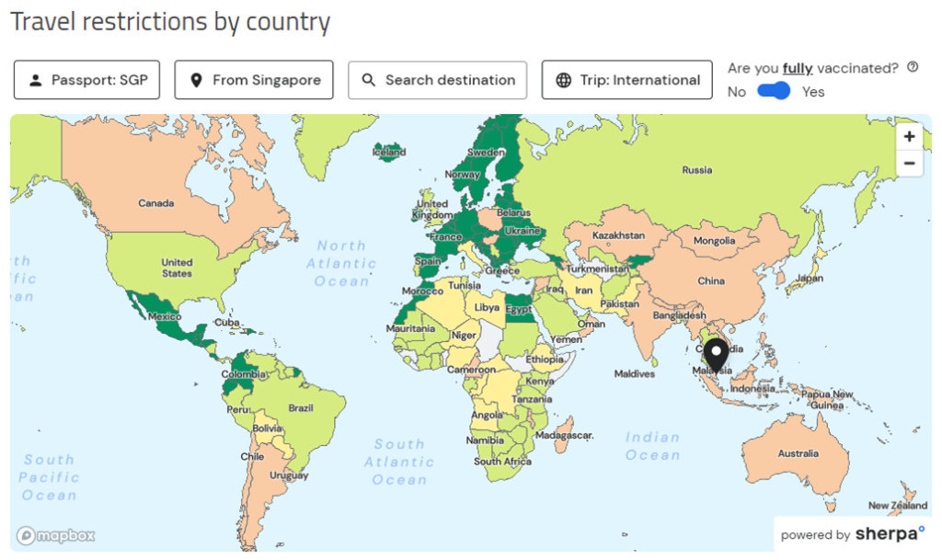Click the magnifier icon in search box

(369, 80)
